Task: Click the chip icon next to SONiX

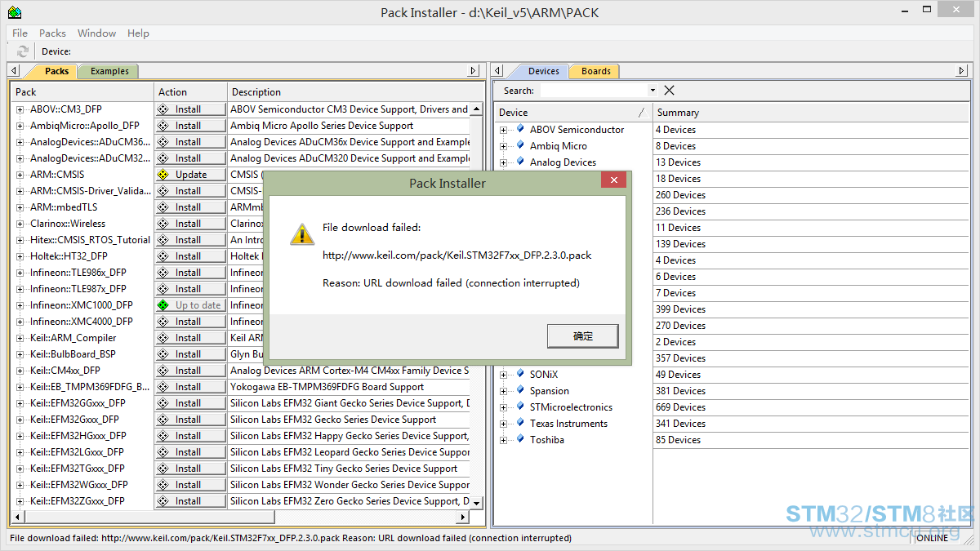Action: (520, 374)
